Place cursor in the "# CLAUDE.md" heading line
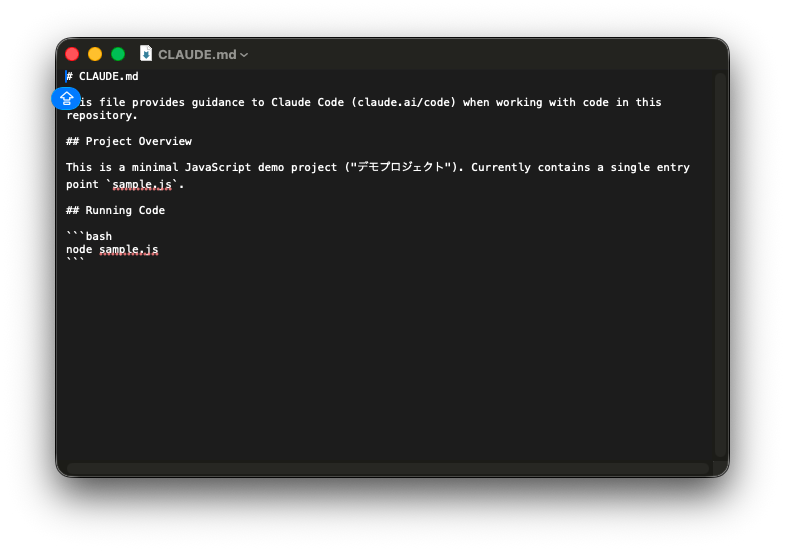Image resolution: width=785 pixels, height=551 pixels. 103,76
